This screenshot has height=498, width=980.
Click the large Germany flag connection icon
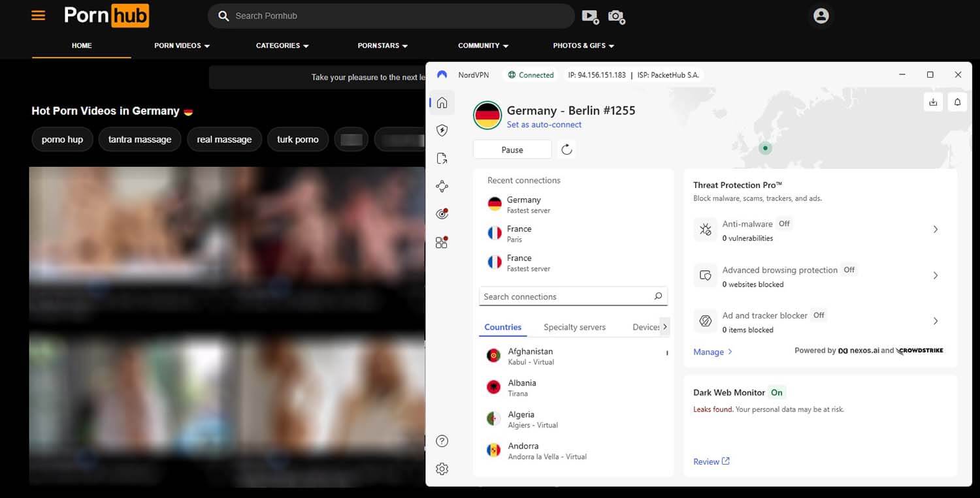(487, 116)
